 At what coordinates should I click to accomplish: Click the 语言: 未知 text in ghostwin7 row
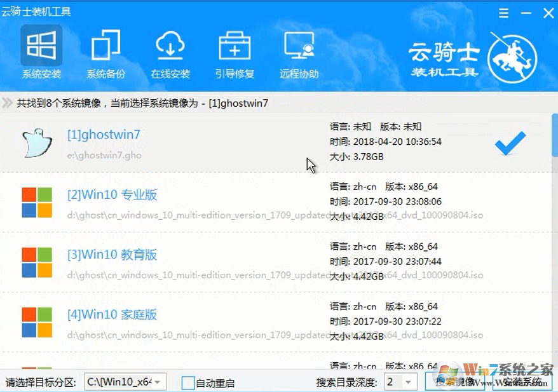351,126
